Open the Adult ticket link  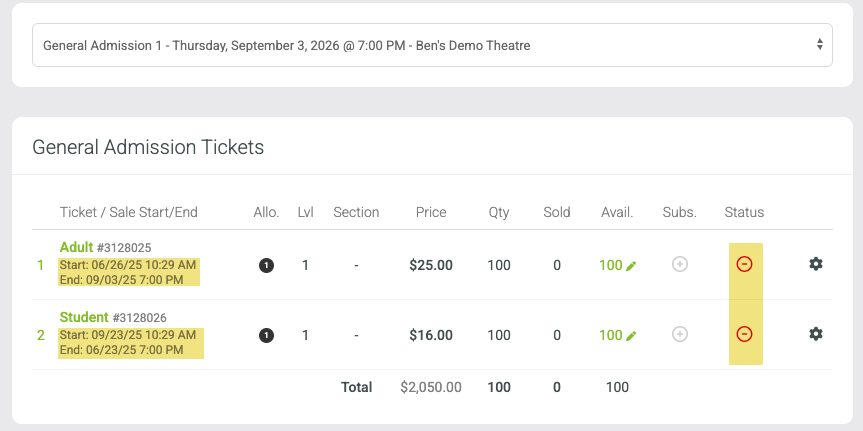coord(77,247)
